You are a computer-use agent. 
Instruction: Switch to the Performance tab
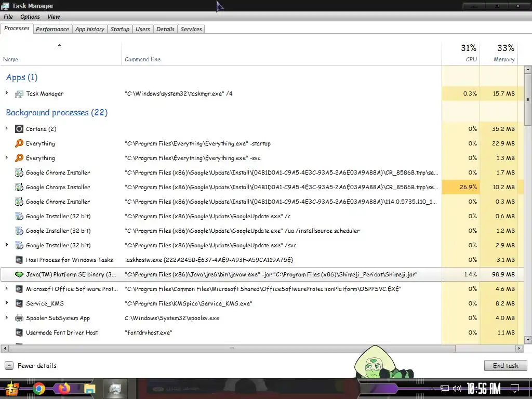point(52,29)
